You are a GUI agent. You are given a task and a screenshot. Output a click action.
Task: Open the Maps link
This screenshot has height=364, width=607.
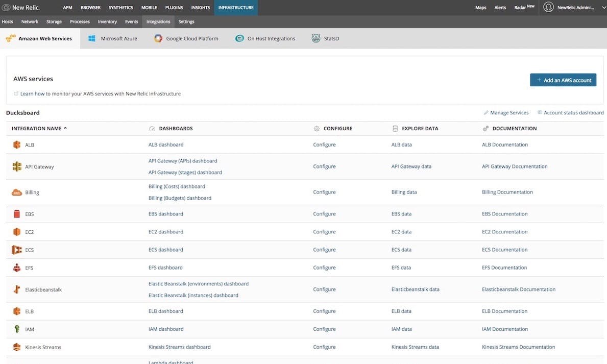481,7
